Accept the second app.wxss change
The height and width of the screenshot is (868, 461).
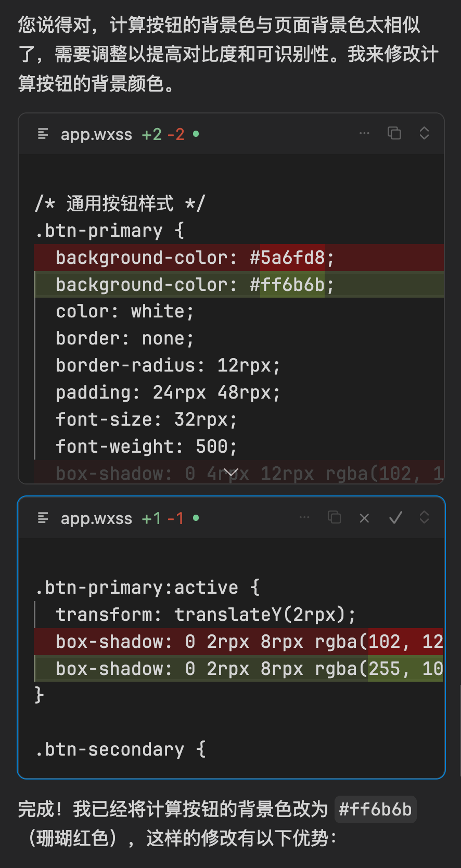tap(395, 518)
